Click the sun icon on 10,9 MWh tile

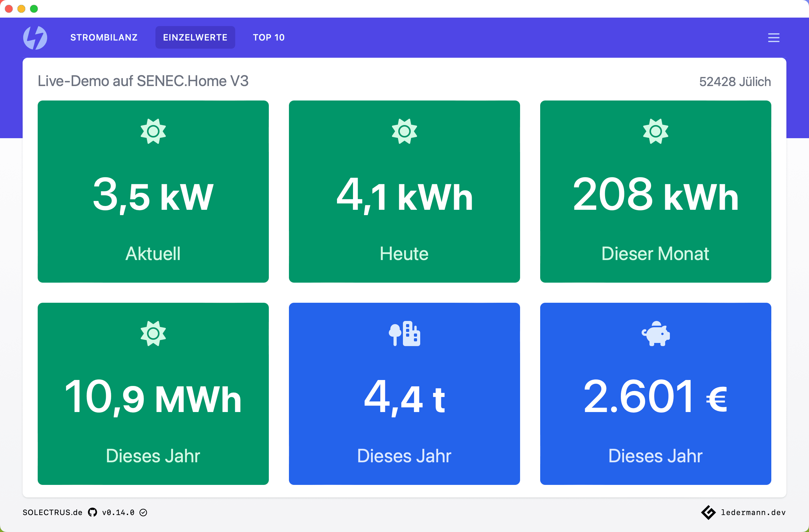point(153,334)
